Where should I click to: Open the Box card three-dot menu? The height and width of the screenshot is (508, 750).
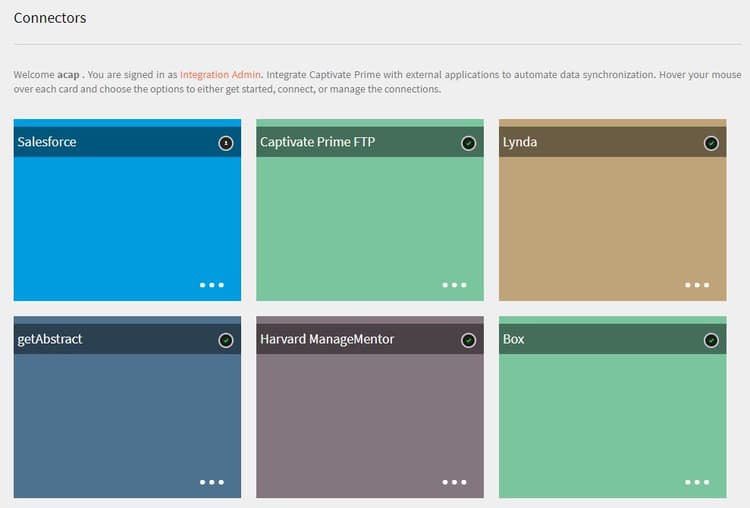[x=697, y=482]
